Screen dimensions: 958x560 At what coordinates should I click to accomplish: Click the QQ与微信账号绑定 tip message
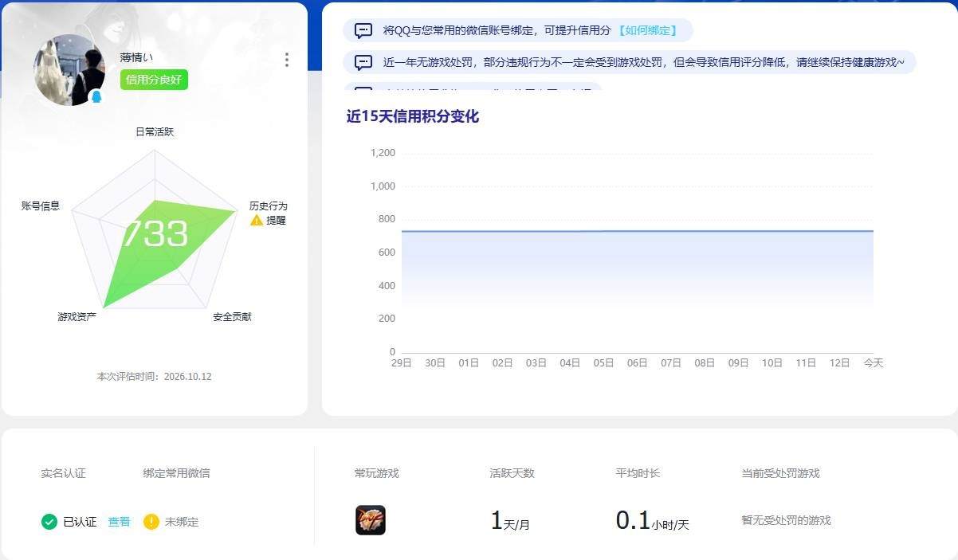point(518,30)
